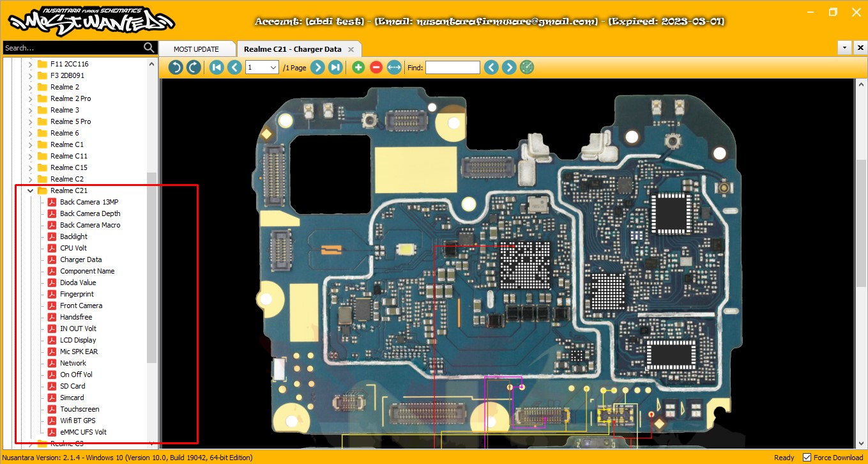Image resolution: width=868 pixels, height=464 pixels.
Task: Fit the schematic to width
Action: 394,67
